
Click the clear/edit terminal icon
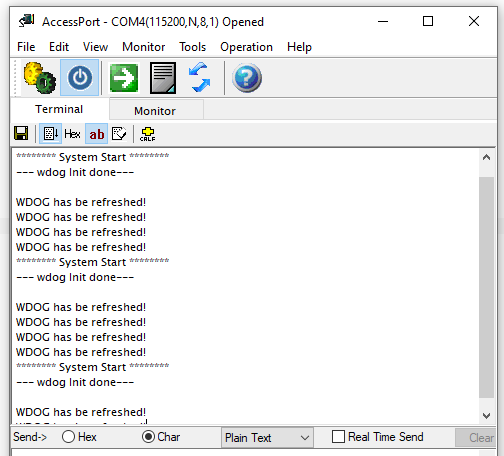click(x=119, y=133)
